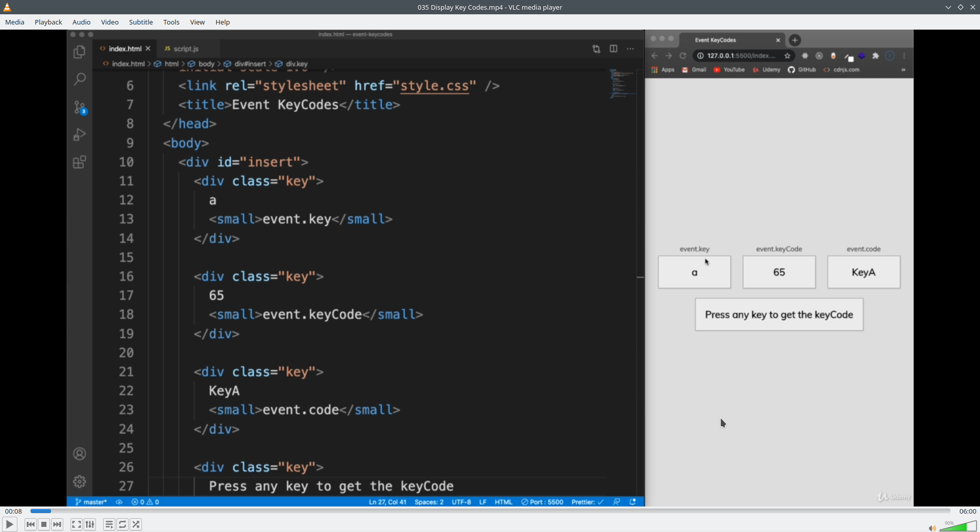Toggle loop mode in VLC
The height and width of the screenshot is (532, 980).
coord(122,524)
